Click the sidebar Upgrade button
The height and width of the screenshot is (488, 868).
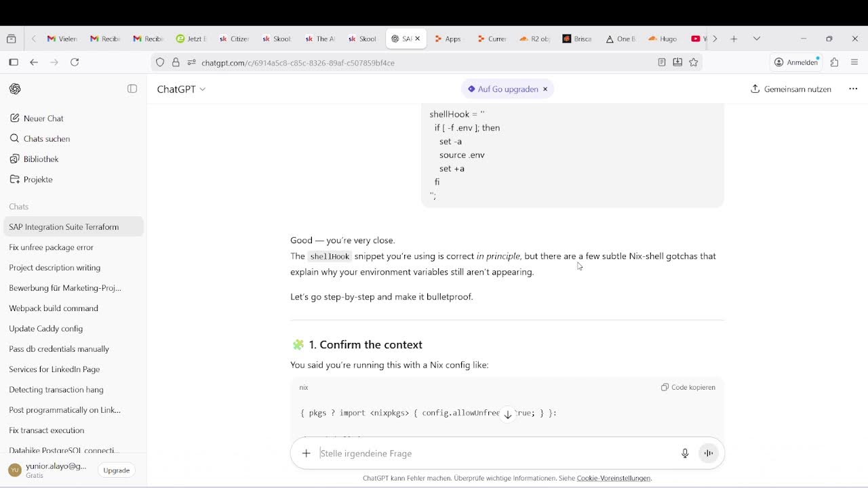click(116, 470)
